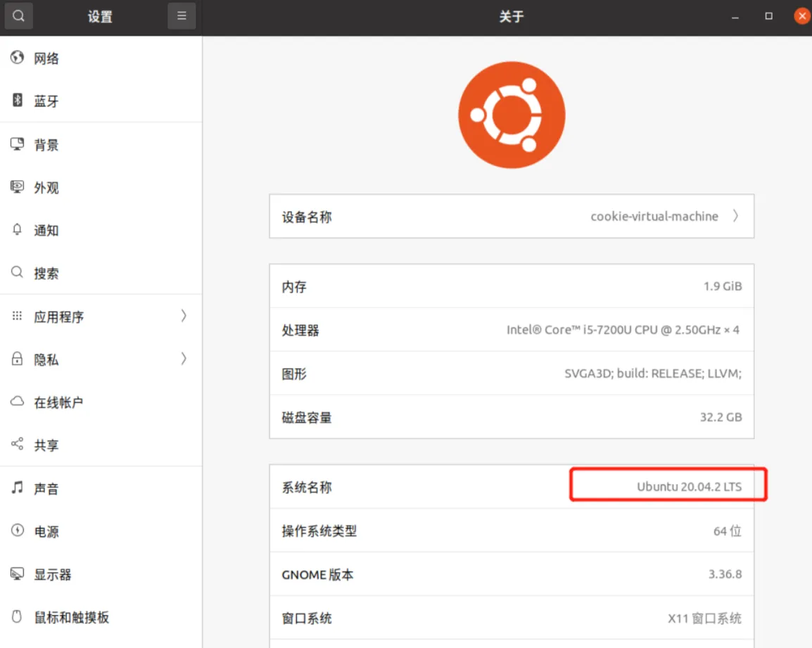Screen dimensions: 812x648
Task: Go to 声音 settings
Action: point(101,488)
